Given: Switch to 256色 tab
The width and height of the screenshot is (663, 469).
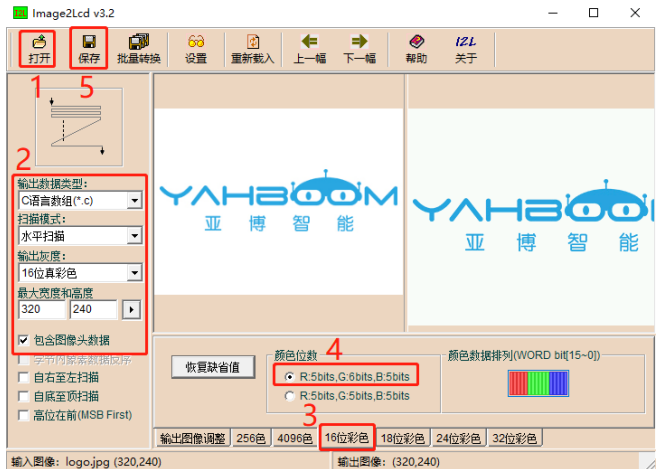Looking at the screenshot, I should point(251,438).
